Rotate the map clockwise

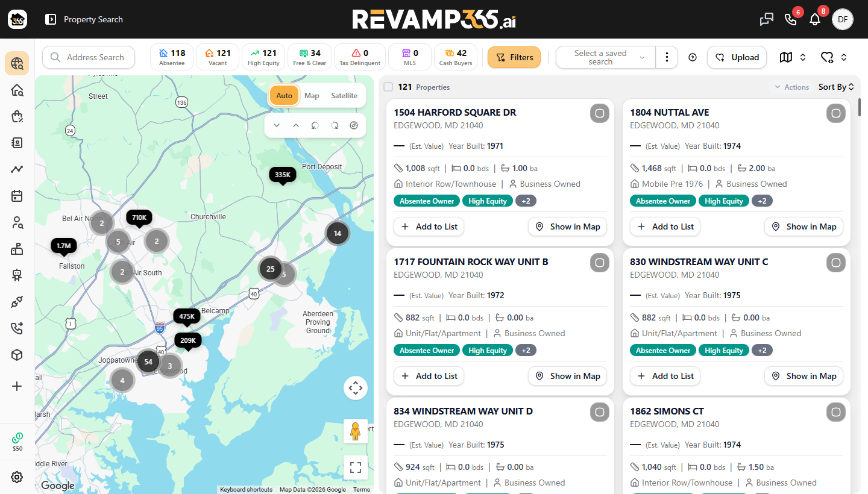coord(334,125)
